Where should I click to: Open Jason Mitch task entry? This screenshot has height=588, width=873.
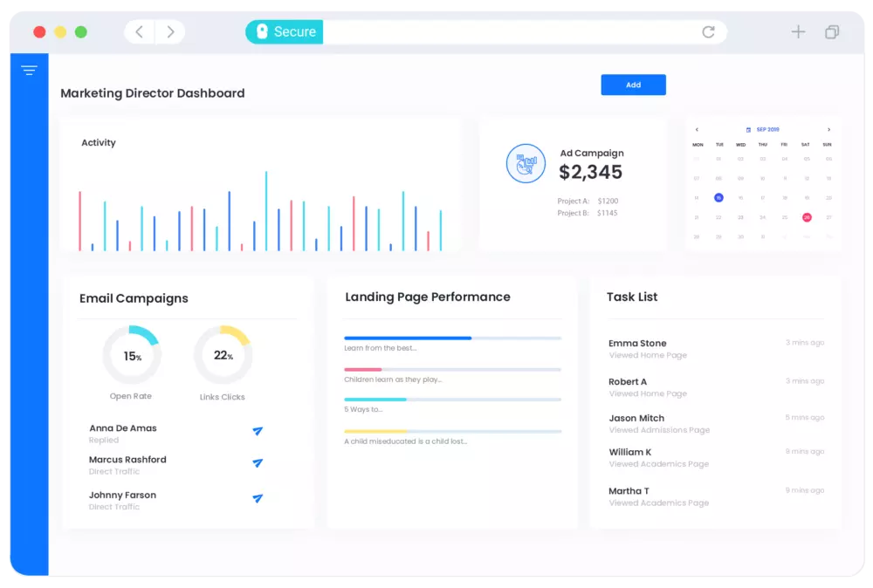coord(636,419)
